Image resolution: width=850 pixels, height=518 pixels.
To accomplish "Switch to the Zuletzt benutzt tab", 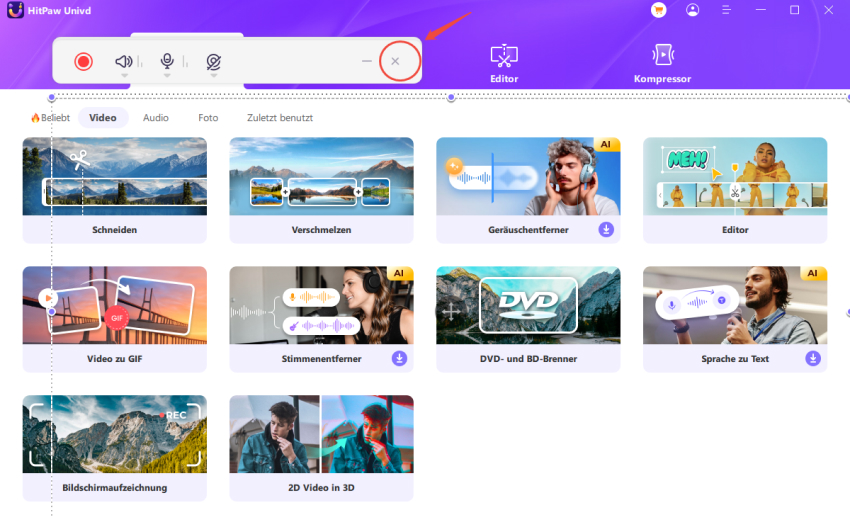I will click(280, 118).
